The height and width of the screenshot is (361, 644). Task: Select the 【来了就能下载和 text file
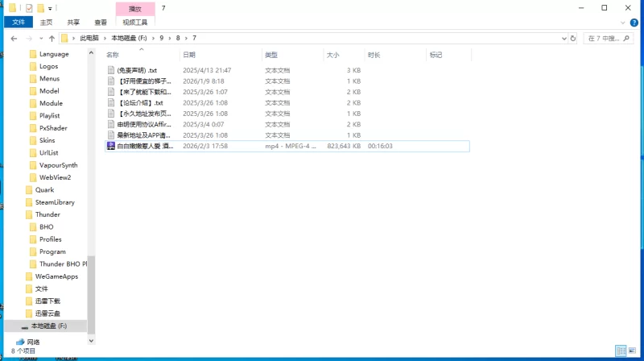[144, 92]
